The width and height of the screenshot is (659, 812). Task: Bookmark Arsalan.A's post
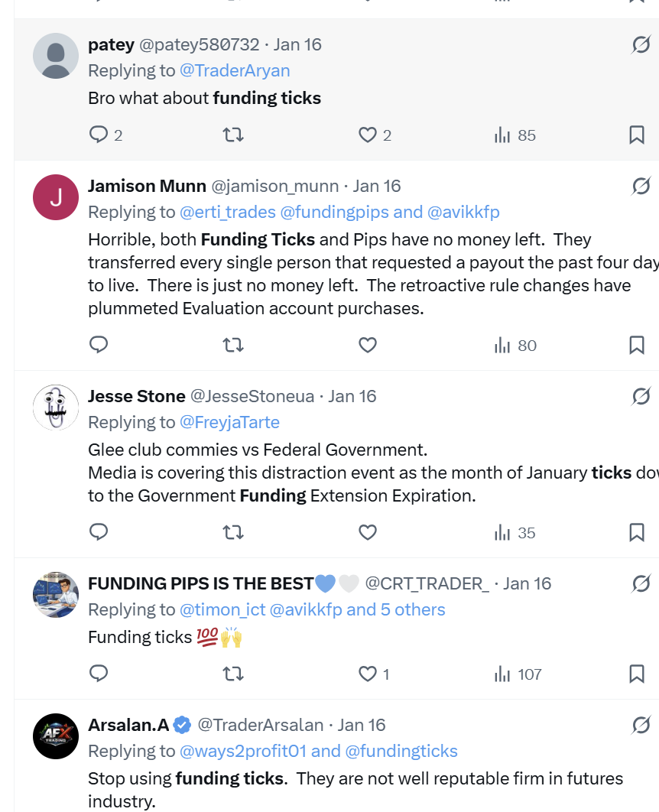tap(636, 810)
